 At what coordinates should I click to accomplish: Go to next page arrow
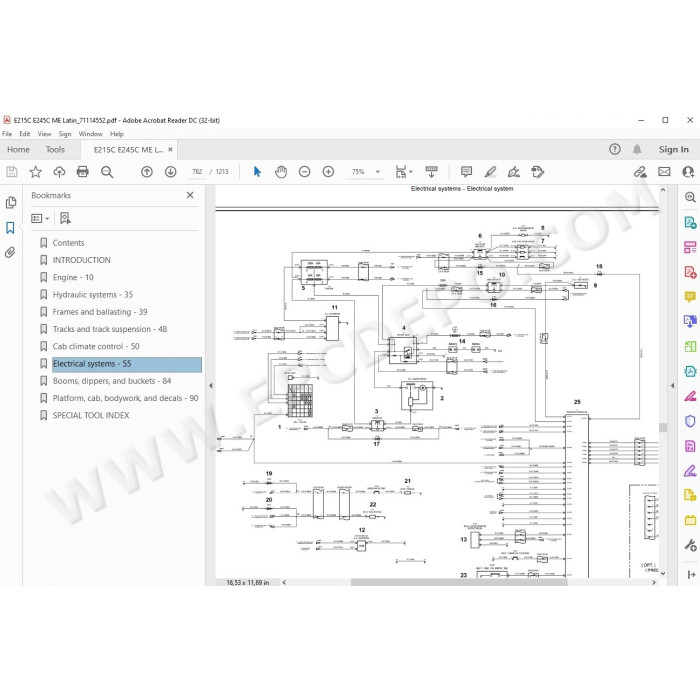click(x=171, y=172)
